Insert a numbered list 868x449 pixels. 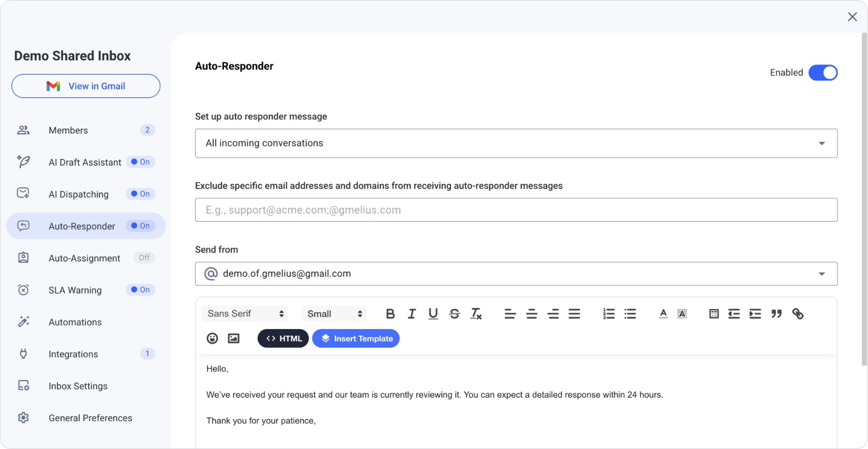click(608, 314)
